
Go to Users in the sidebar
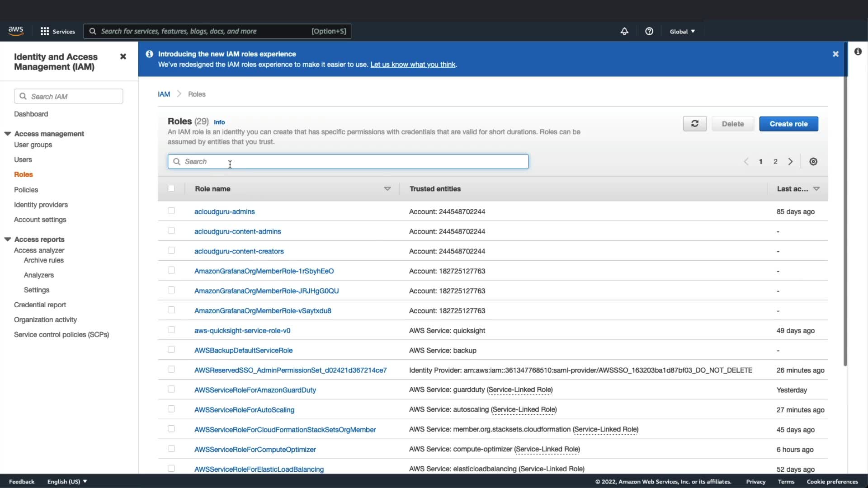tap(23, 160)
